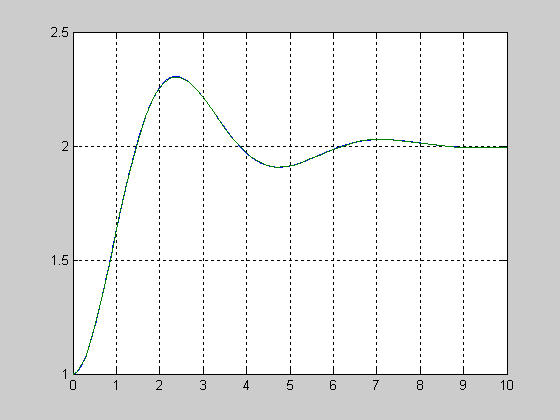The height and width of the screenshot is (420, 560).
Task: Select the curve's lowest undershoot trough point
Action: (278, 167)
